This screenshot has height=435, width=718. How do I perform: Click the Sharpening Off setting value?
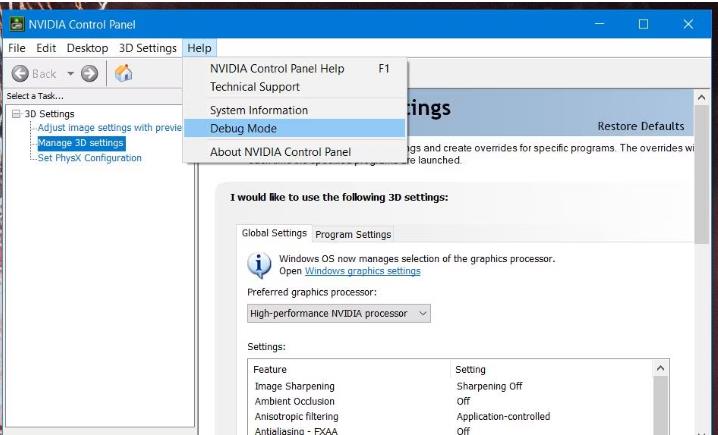489,386
